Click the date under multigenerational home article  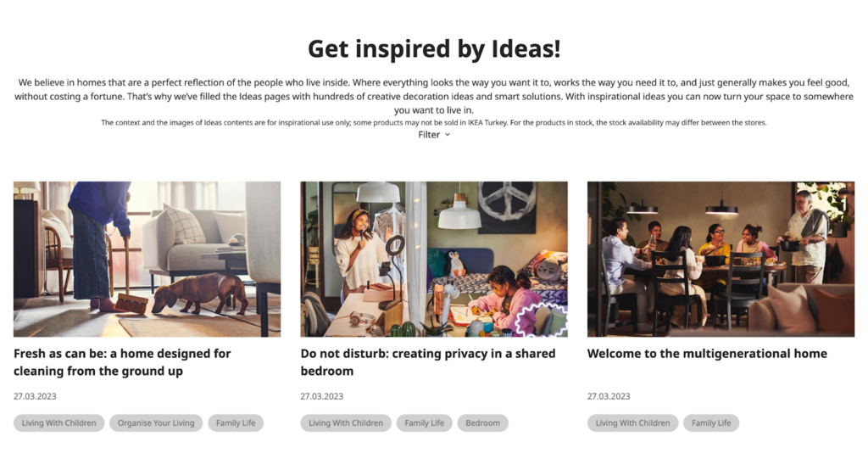(x=609, y=396)
